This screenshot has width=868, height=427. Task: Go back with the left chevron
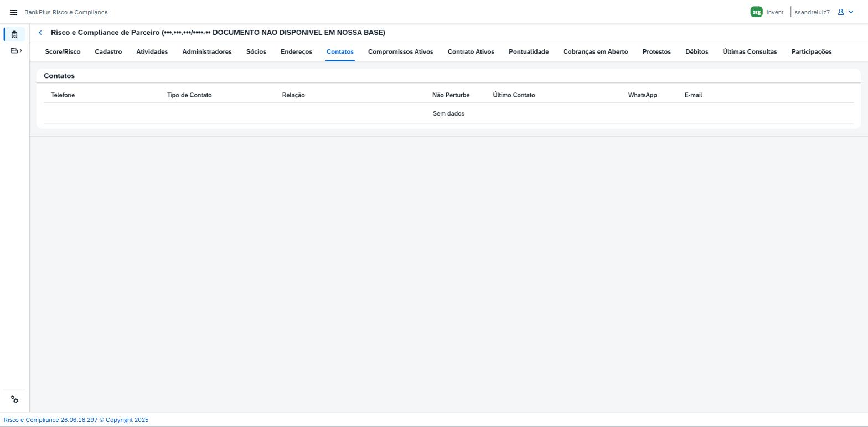[40, 33]
